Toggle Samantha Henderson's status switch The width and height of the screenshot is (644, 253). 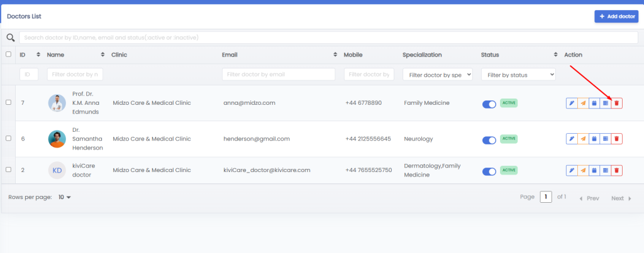(489, 140)
